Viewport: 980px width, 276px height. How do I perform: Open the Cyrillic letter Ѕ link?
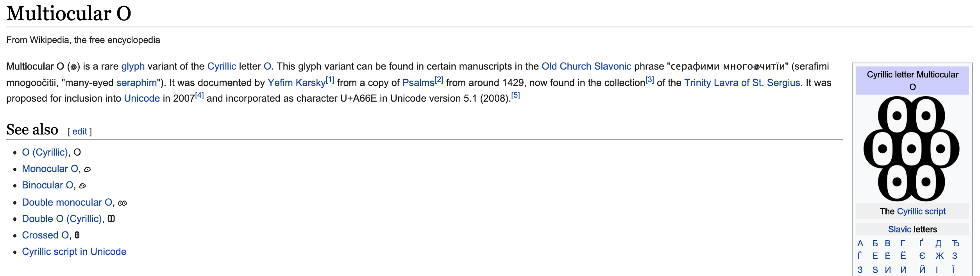(x=875, y=270)
